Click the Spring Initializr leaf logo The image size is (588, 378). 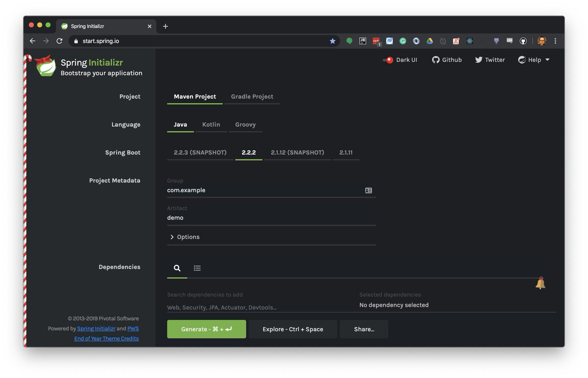46,66
